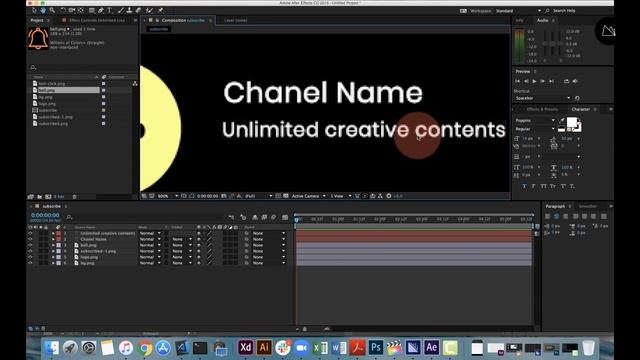Toggle mute audio in Preview panel
The width and height of the screenshot is (640, 360).
[575, 81]
